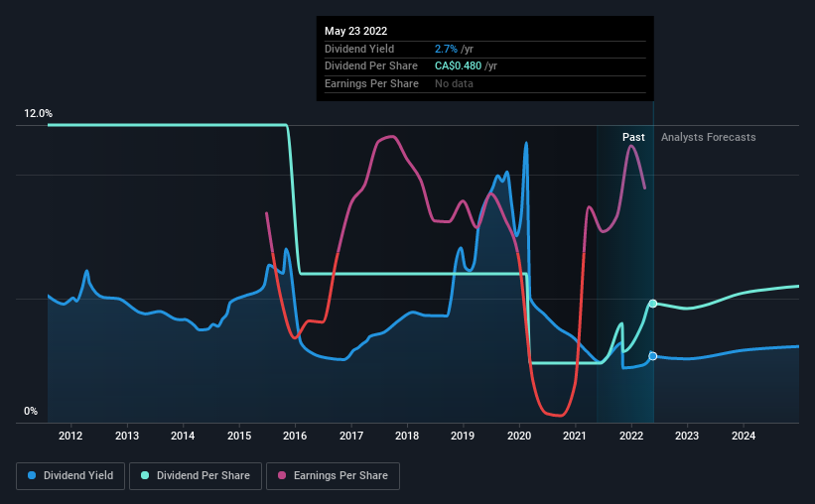The image size is (815, 504).
Task: Click the 0% y-axis label
Action: pyautogui.click(x=31, y=411)
